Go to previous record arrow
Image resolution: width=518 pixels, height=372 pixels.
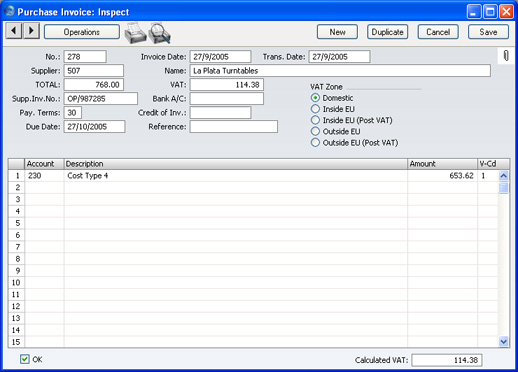tap(14, 31)
